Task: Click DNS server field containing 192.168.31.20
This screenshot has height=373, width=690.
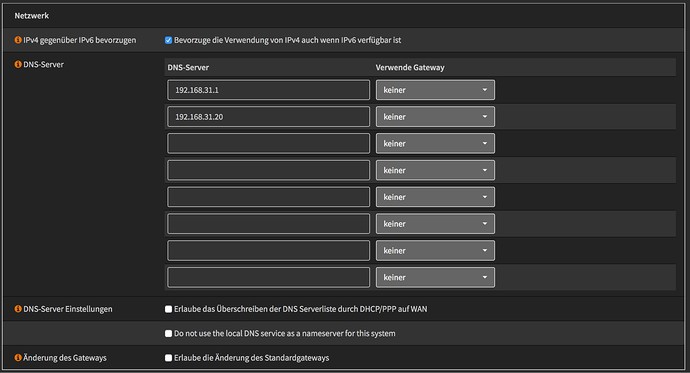Action: (x=268, y=117)
